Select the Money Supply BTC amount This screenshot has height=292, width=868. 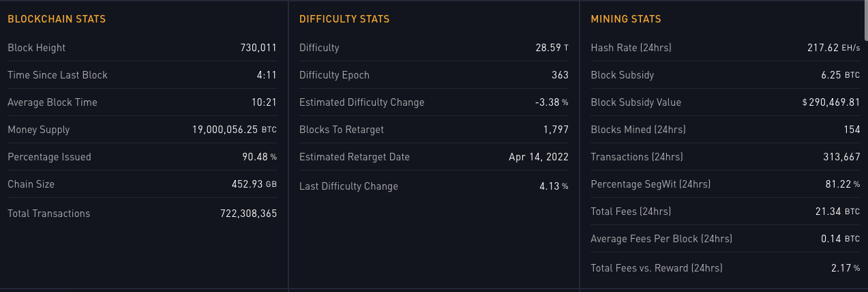click(235, 130)
